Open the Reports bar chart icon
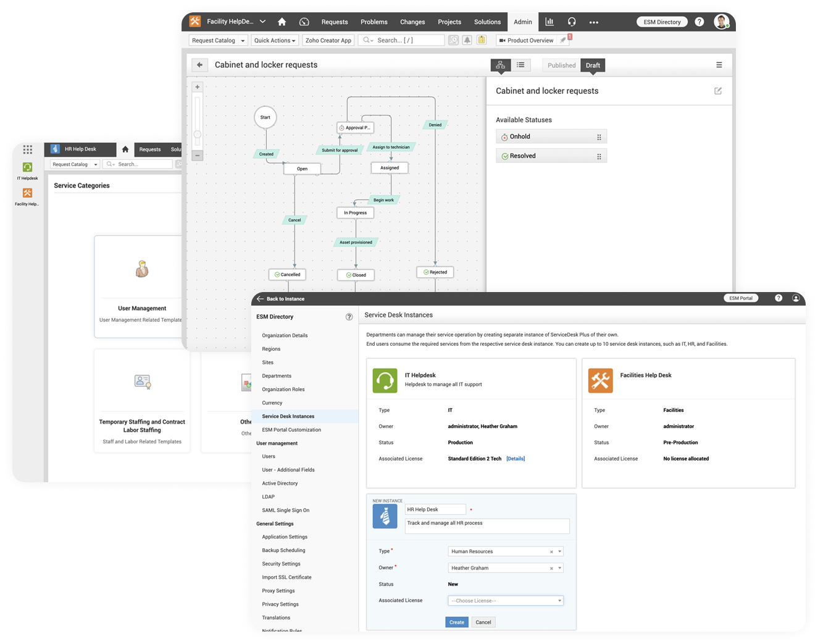The height and width of the screenshot is (644, 818). pyautogui.click(x=549, y=22)
